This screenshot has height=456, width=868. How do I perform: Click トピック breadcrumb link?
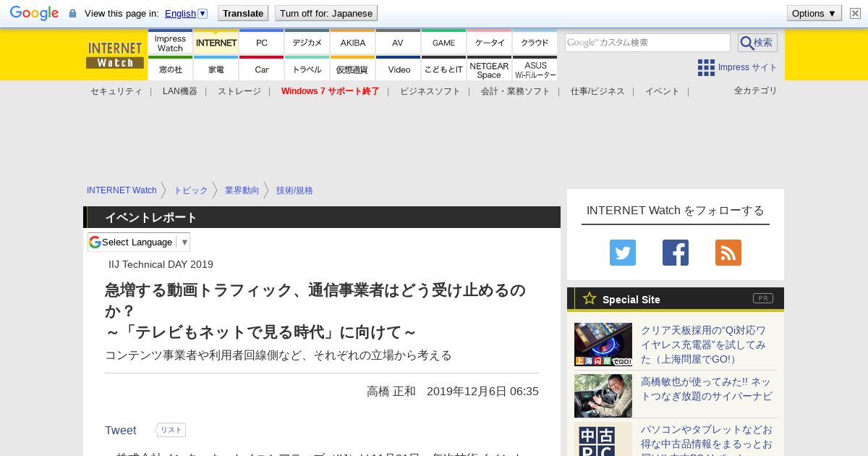(x=191, y=190)
